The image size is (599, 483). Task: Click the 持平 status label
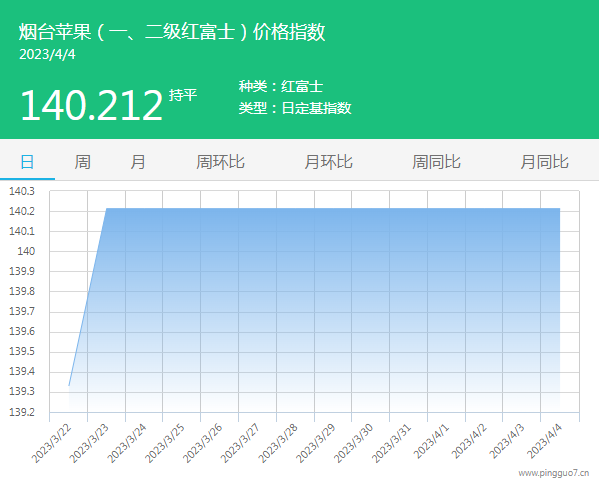183,95
